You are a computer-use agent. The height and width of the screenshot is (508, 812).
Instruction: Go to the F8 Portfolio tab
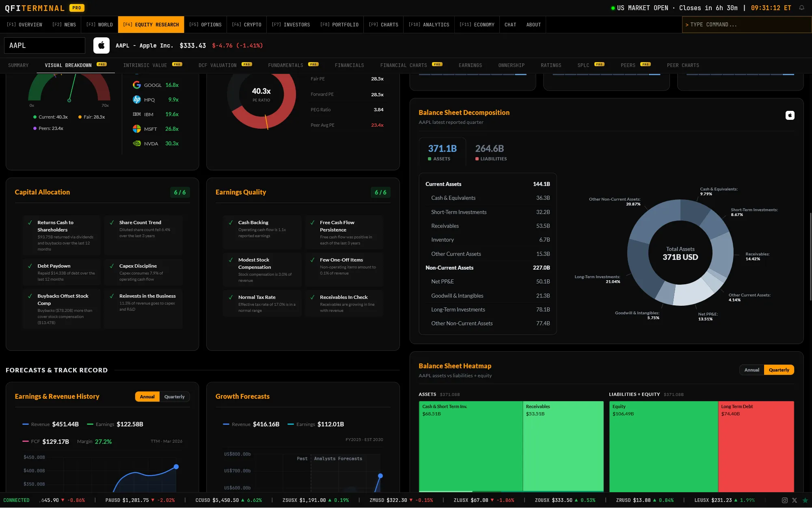339,25
